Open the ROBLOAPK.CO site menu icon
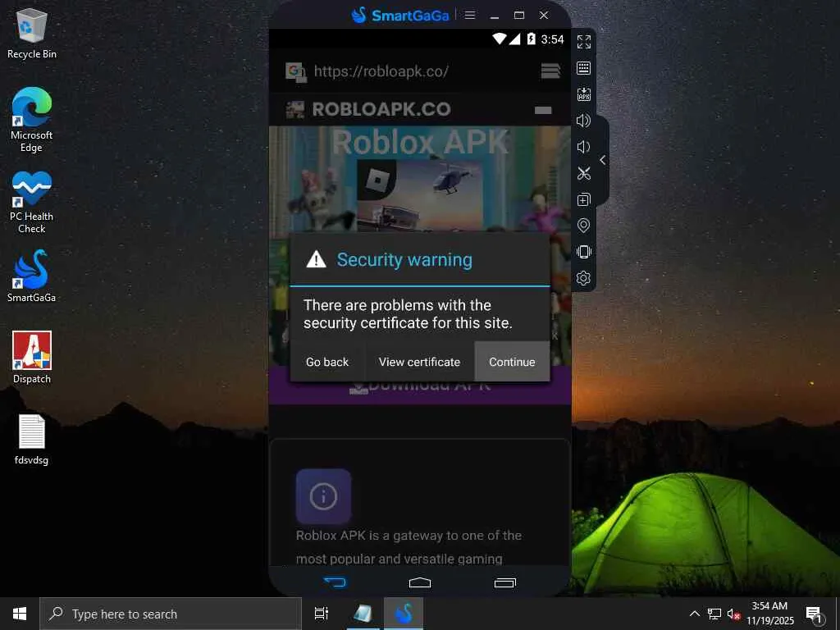This screenshot has height=630, width=840. tap(543, 110)
